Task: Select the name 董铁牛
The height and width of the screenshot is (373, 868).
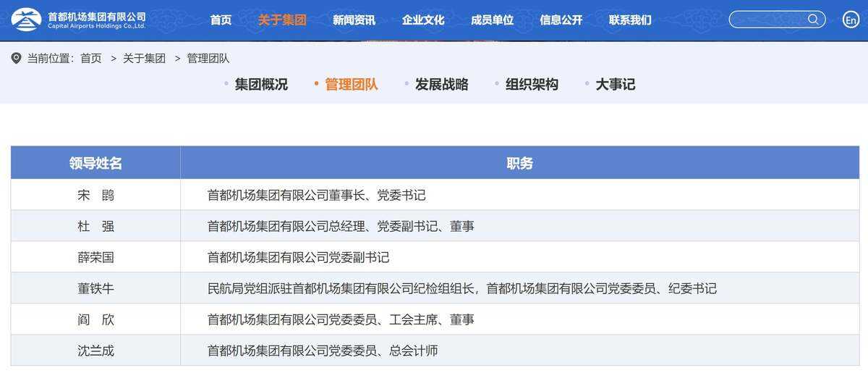Action: click(x=95, y=289)
